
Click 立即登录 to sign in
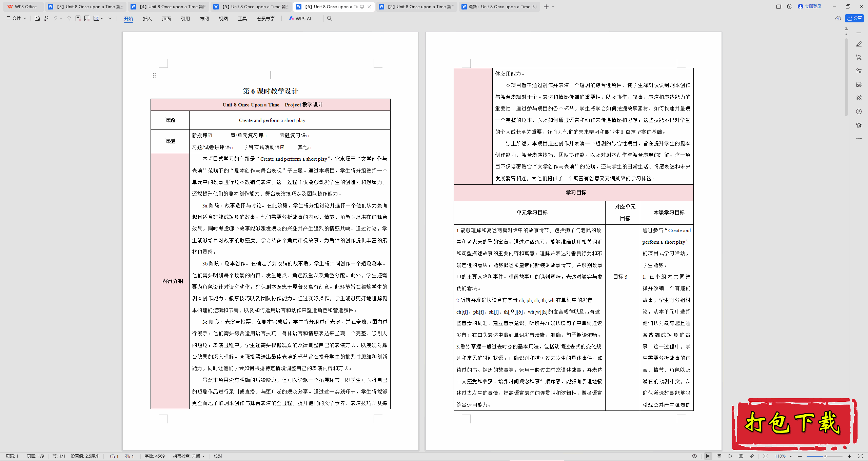coord(810,6)
